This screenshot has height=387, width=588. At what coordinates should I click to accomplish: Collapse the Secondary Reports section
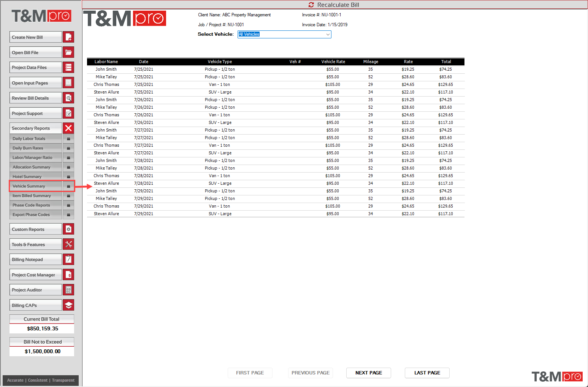[36, 128]
